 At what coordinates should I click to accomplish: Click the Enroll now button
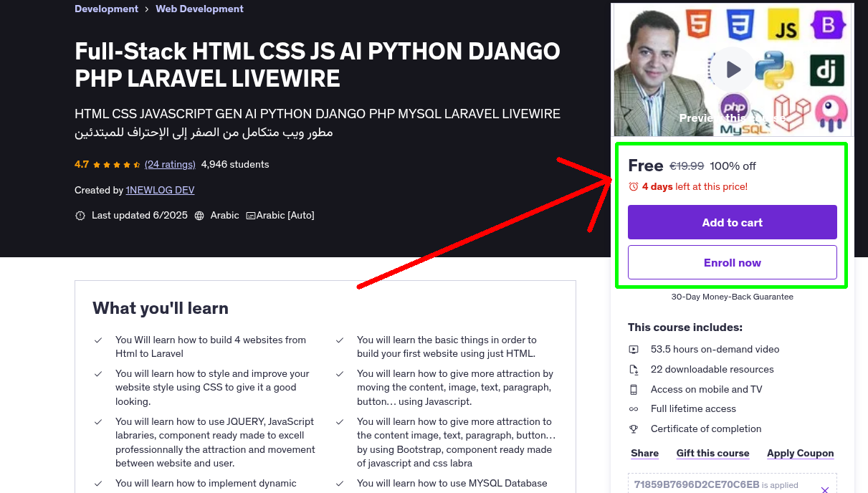pos(732,262)
